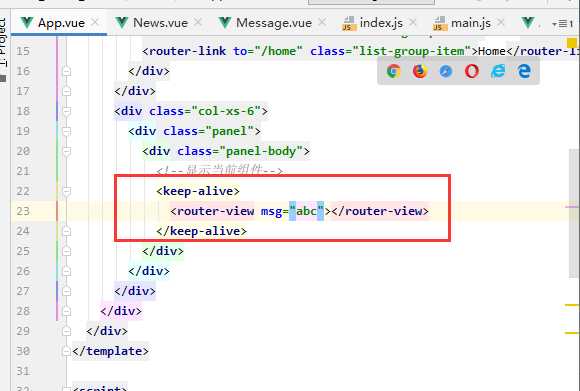The height and width of the screenshot is (391, 580).
Task: Click line number 15 in gutter
Action: pos(23,51)
